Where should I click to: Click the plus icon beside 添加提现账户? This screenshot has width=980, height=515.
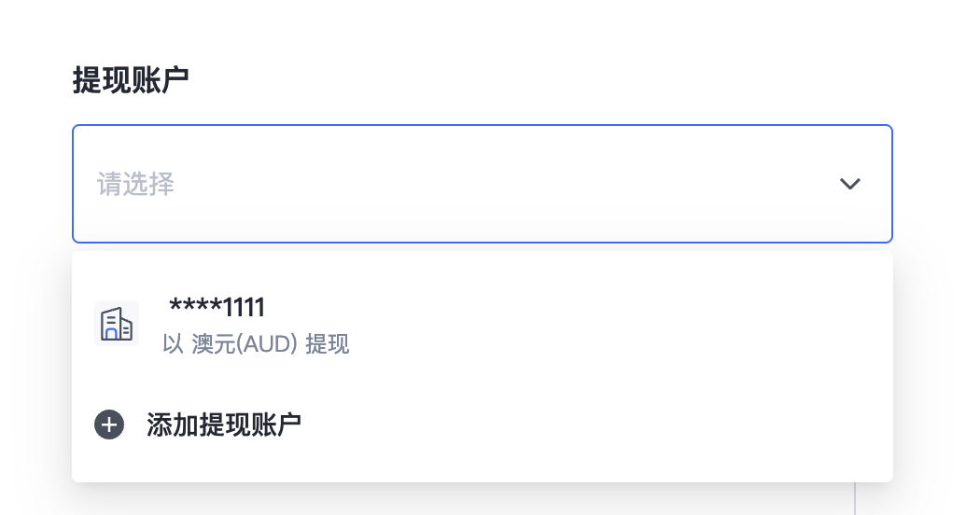(x=109, y=425)
